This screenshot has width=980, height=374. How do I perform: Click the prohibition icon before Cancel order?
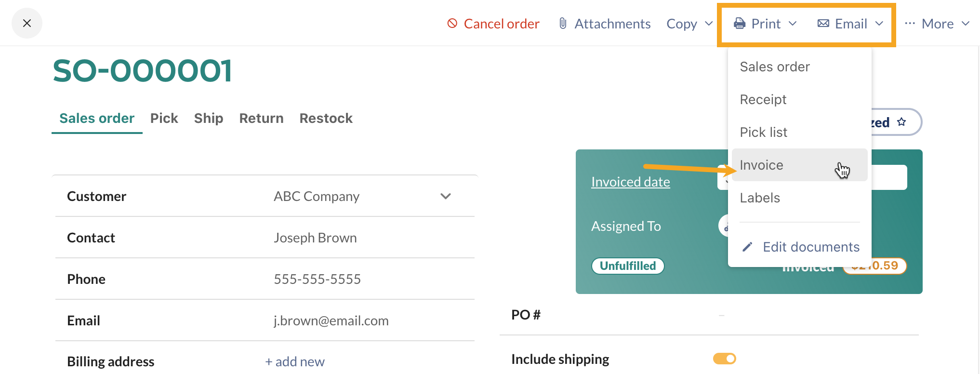(x=451, y=23)
